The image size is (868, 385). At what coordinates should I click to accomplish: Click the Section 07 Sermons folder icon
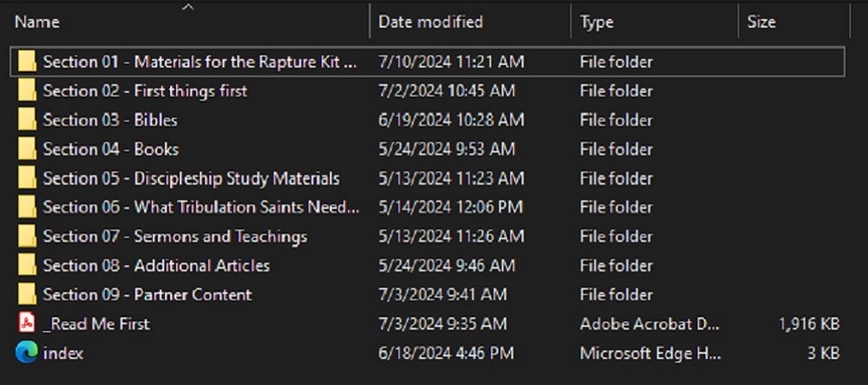[x=27, y=236]
